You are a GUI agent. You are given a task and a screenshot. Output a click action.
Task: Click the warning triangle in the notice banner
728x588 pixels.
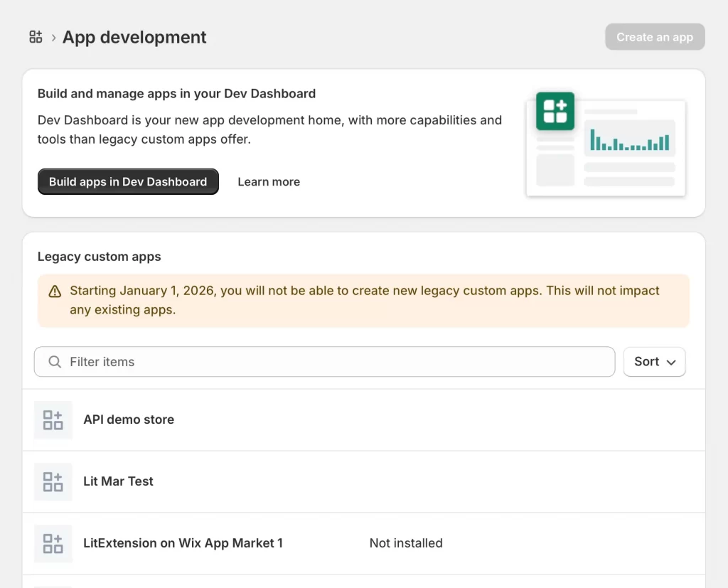(x=55, y=291)
